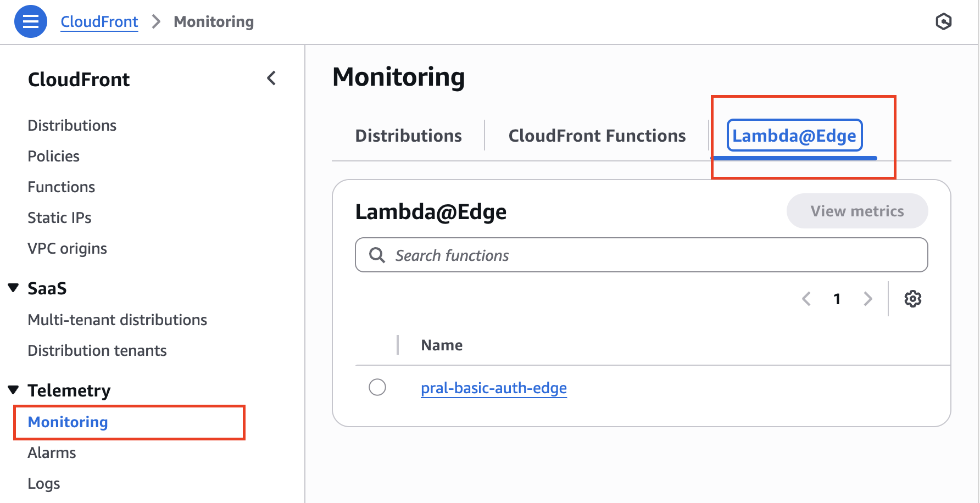This screenshot has width=980, height=503.
Task: Collapse the SaaS section
Action: point(14,288)
